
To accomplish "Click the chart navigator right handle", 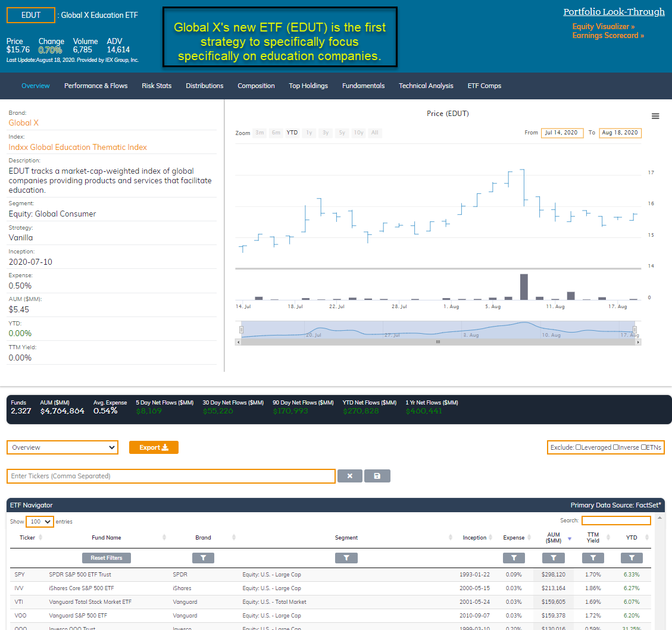I will point(635,330).
